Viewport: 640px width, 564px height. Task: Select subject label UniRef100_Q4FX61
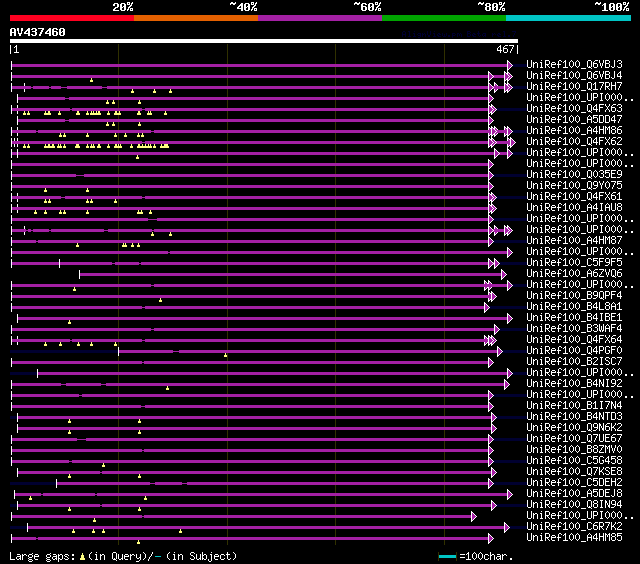pos(574,197)
